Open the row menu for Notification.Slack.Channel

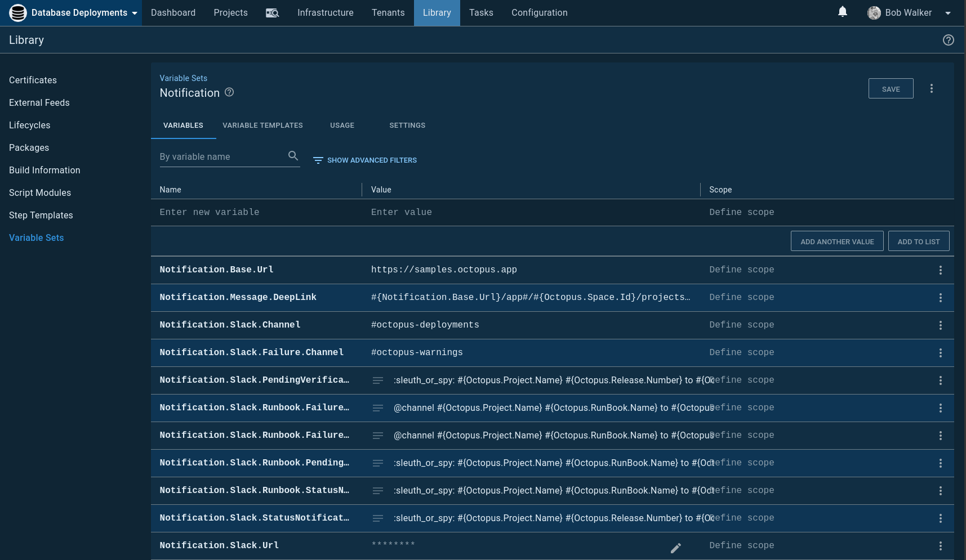(x=940, y=325)
